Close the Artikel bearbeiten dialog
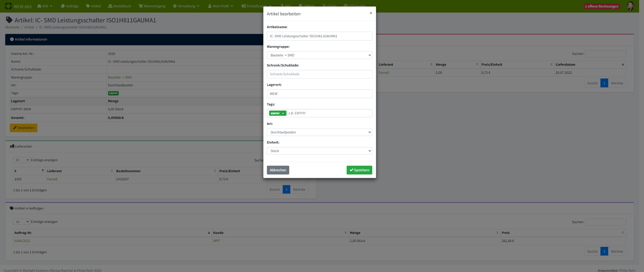 point(371,13)
